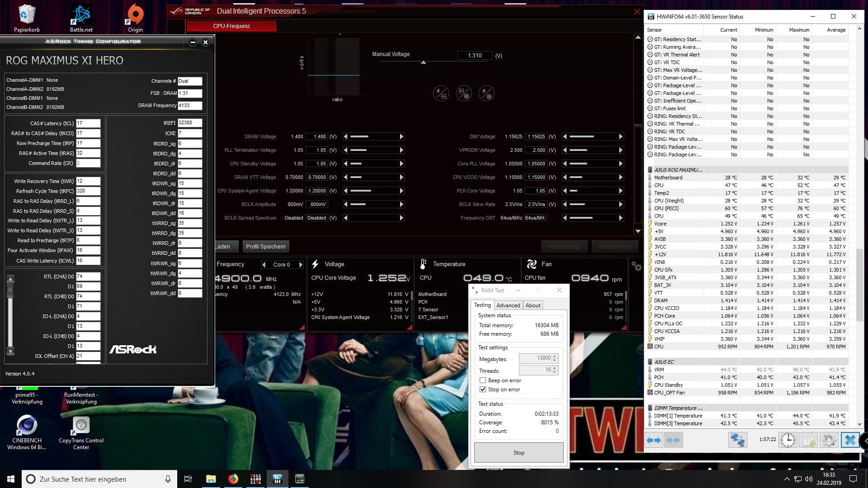Decrease DRAM Voltage with left arrow

[x=346, y=136]
